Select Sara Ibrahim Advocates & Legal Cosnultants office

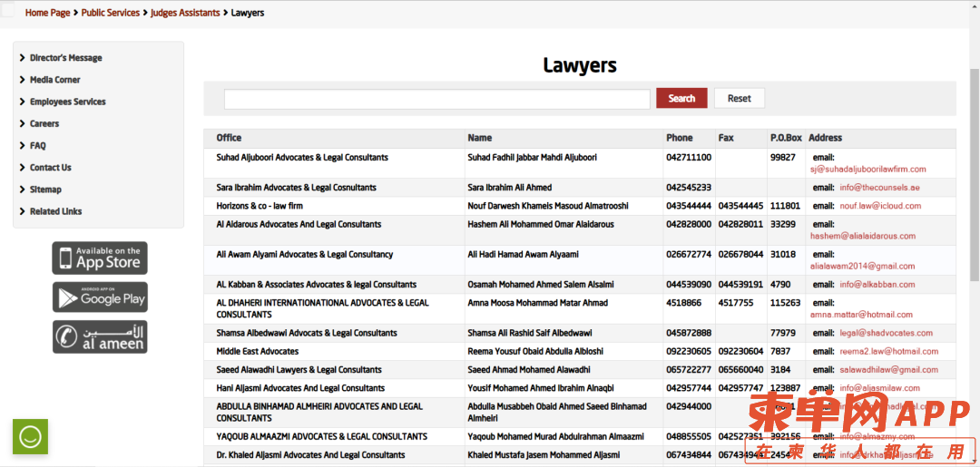[296, 188]
